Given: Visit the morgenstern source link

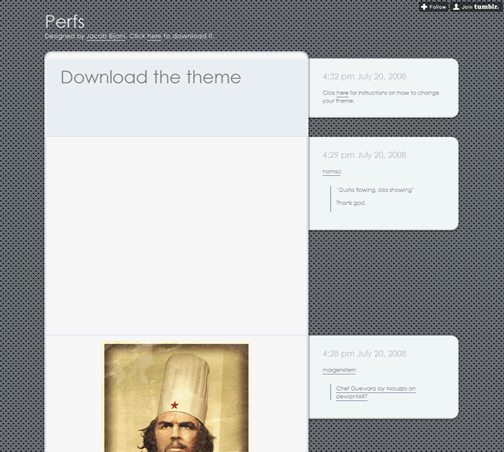Looking at the screenshot, I should [x=339, y=370].
